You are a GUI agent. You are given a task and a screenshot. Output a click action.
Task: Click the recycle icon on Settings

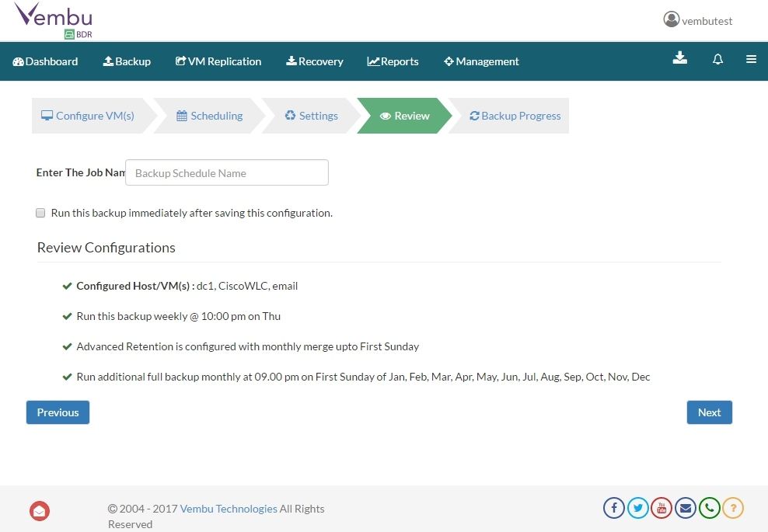(x=291, y=115)
